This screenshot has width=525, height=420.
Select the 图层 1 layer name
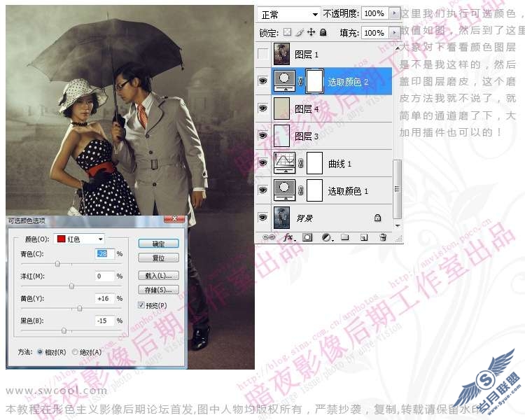tap(306, 55)
